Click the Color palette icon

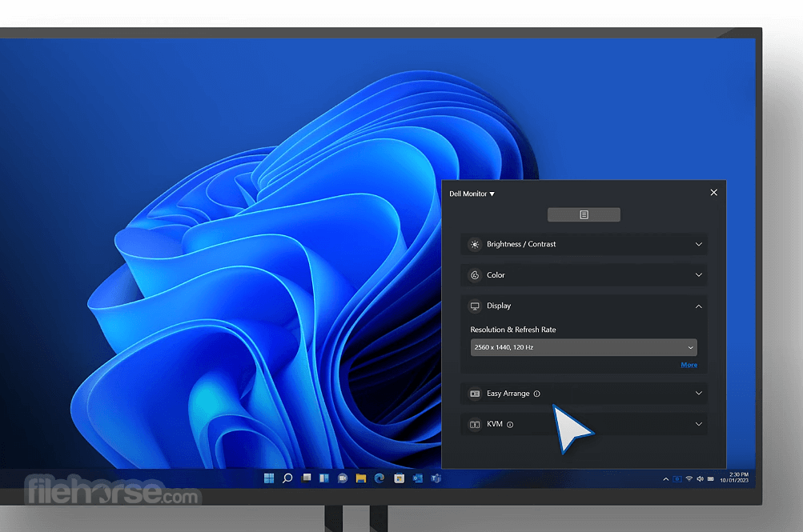[475, 275]
